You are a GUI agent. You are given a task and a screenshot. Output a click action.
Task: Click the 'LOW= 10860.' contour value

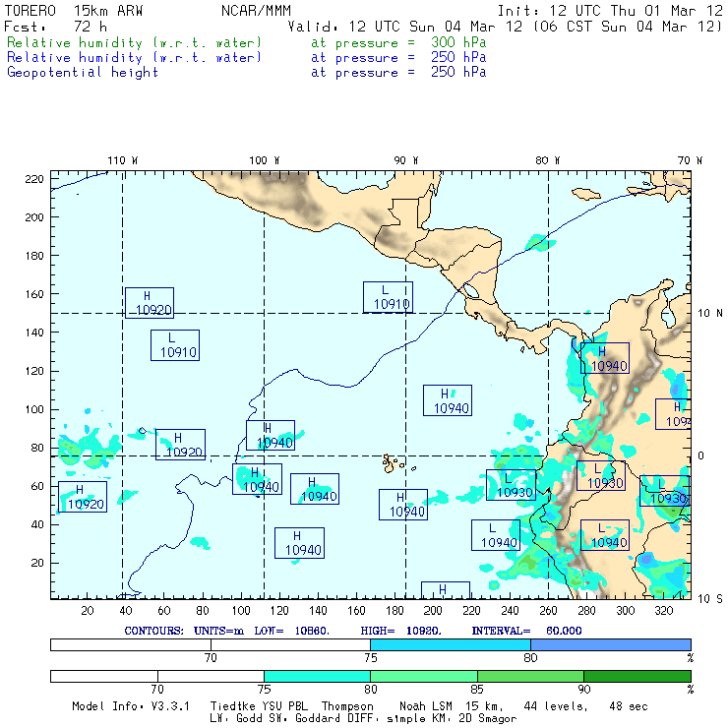pyautogui.click(x=291, y=631)
